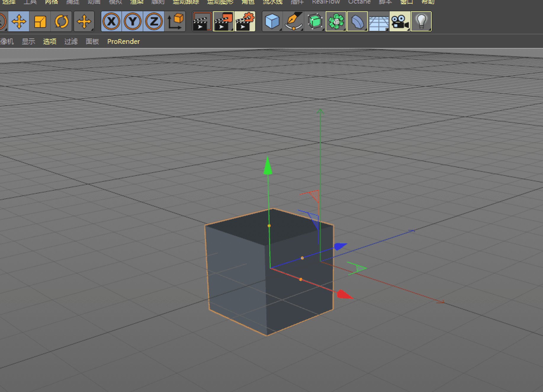The height and width of the screenshot is (392, 543).
Task: Render the active view
Action: (x=202, y=21)
